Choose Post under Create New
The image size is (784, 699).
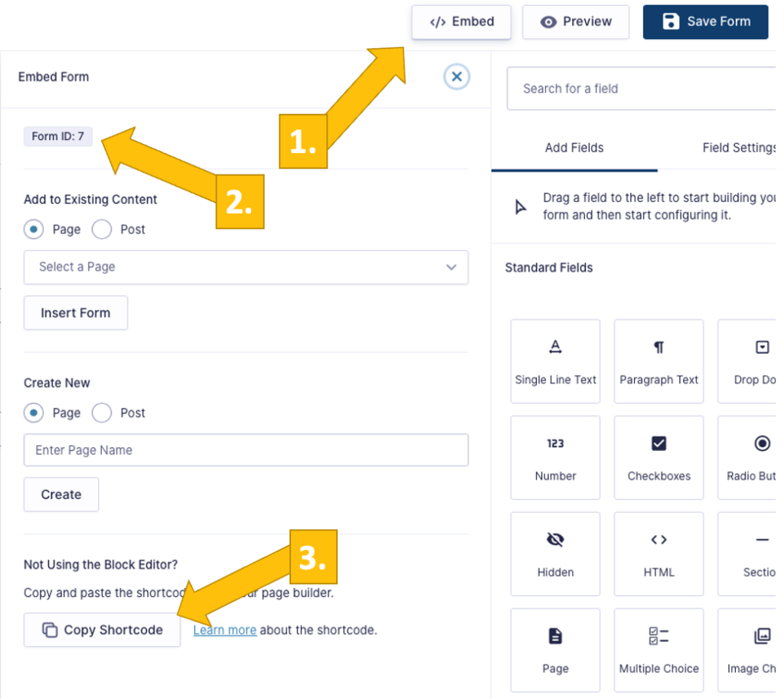102,413
